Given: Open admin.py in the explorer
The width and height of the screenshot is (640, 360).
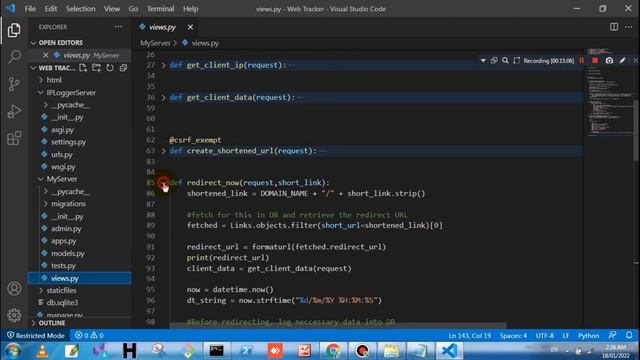Looking at the screenshot, I should pyautogui.click(x=66, y=229).
